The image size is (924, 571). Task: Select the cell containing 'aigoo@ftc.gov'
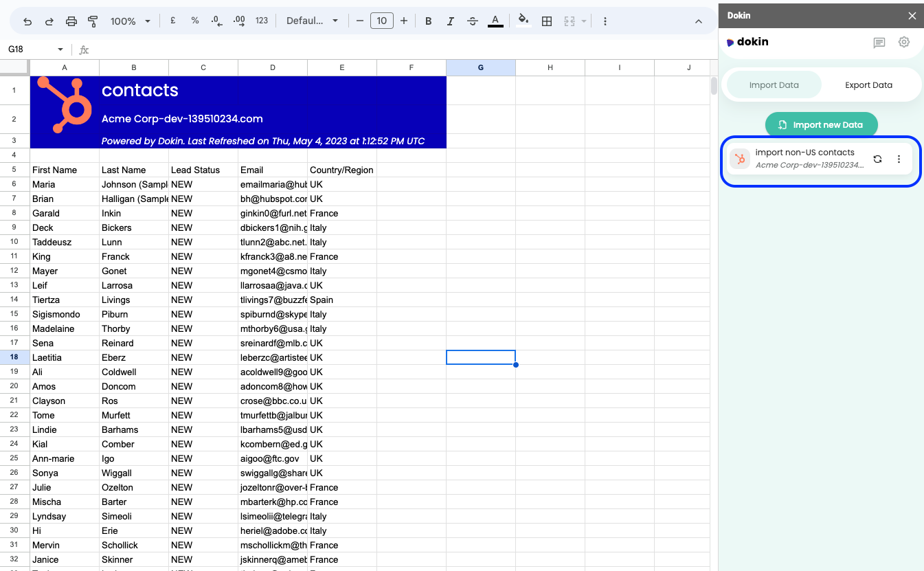tap(273, 458)
